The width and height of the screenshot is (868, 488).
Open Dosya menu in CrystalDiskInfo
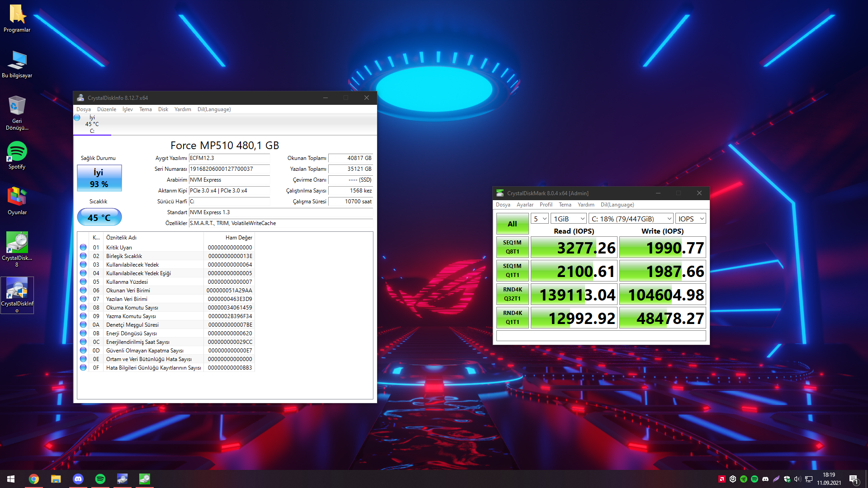coord(84,109)
